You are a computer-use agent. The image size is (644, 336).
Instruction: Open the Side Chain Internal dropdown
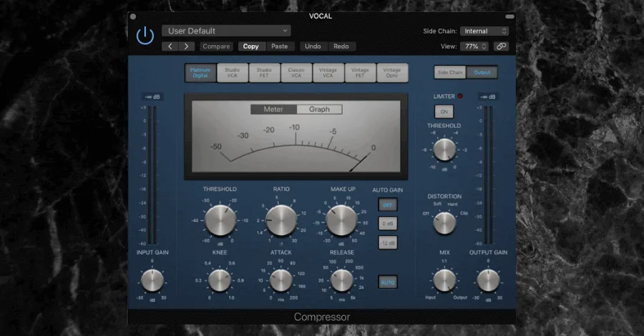pyautogui.click(x=484, y=31)
